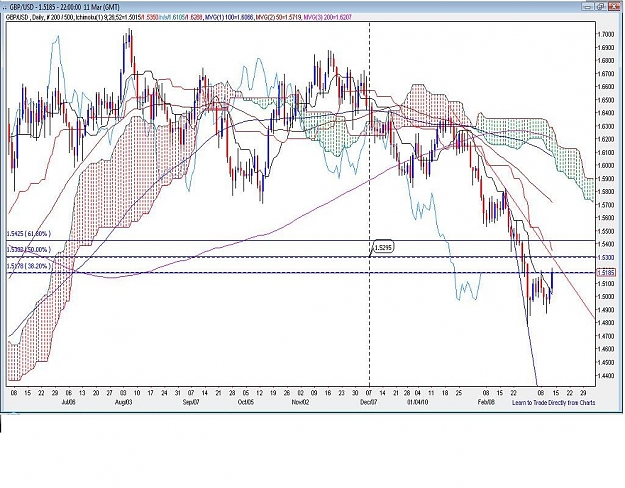Click the 01/04/10 date axis label
This screenshot has width=625, height=488.
(x=418, y=402)
